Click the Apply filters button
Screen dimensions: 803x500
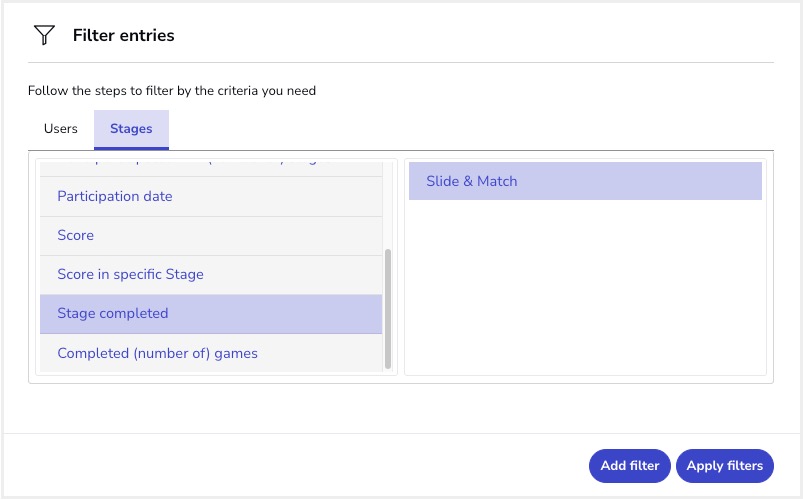tap(724, 466)
